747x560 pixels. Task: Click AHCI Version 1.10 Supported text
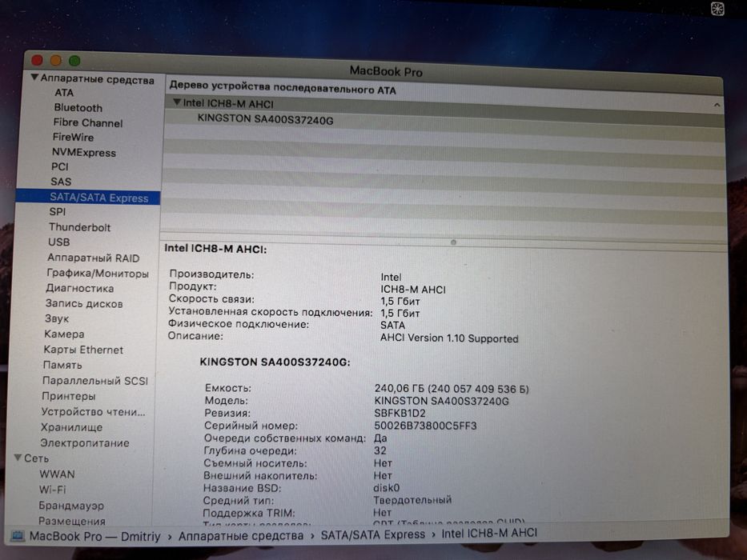449,338
